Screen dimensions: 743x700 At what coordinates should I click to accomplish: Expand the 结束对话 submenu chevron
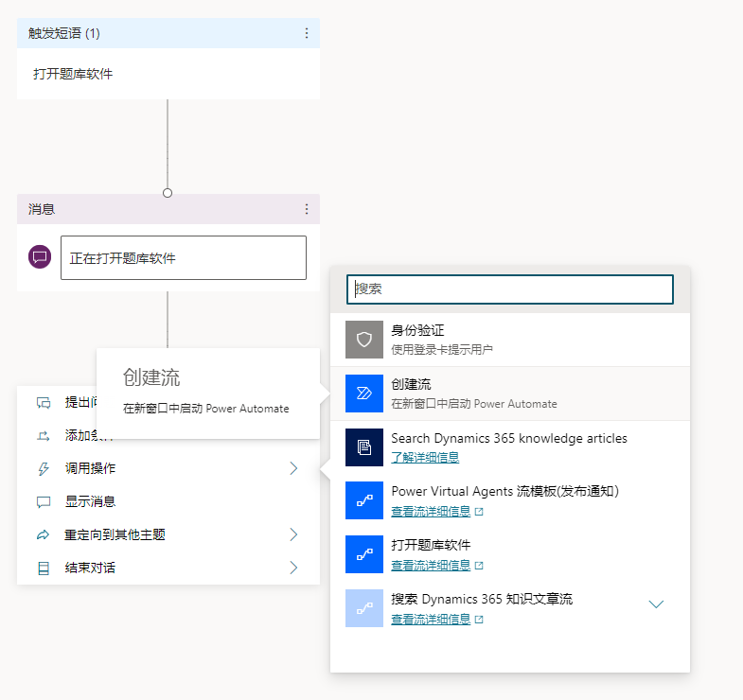point(293,568)
